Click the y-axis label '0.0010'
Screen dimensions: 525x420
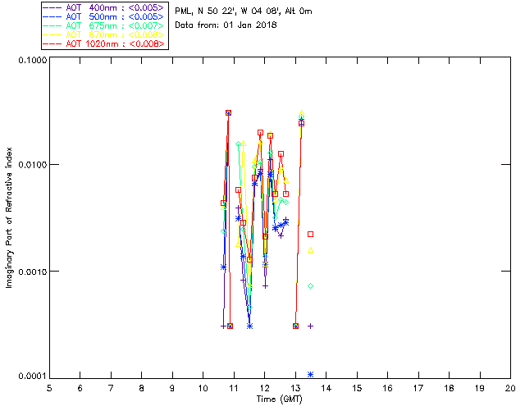click(x=32, y=272)
